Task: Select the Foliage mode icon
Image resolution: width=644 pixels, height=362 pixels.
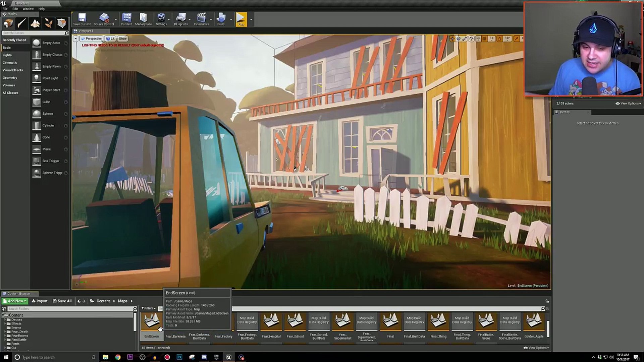Action: [x=48, y=23]
